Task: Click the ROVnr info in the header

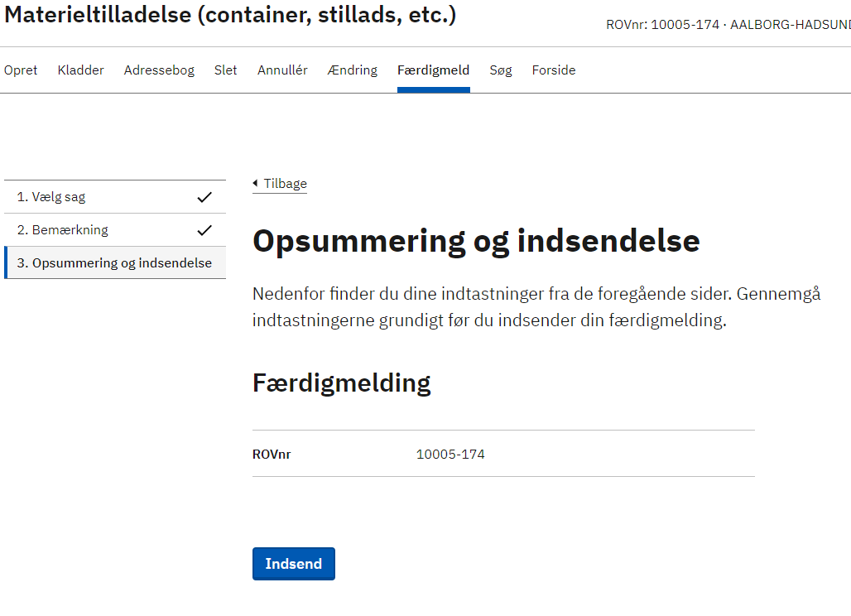Action: click(x=728, y=25)
